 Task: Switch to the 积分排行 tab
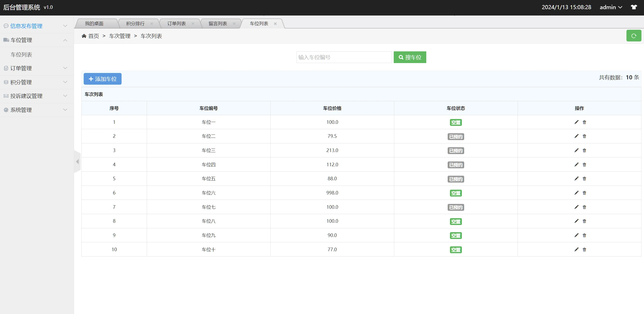coord(135,24)
